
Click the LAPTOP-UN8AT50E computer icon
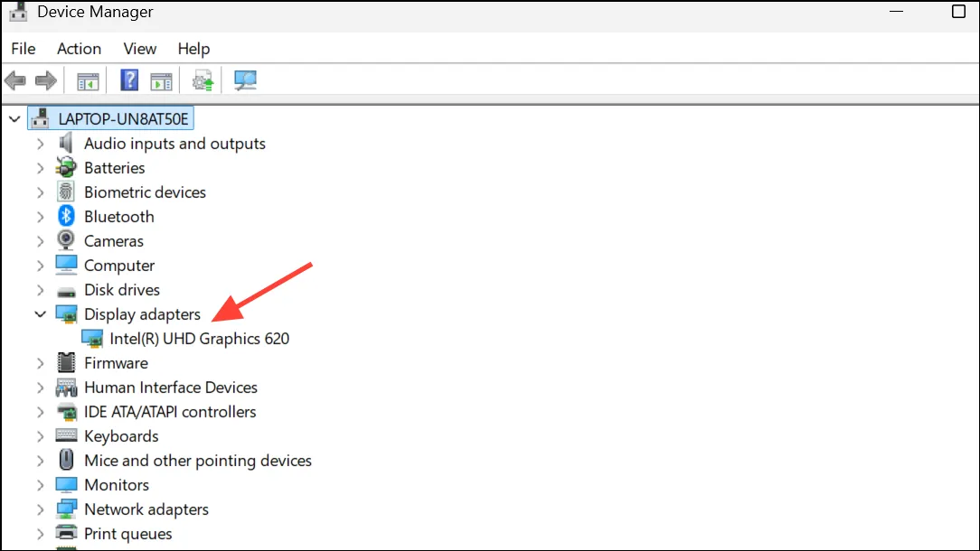tap(41, 118)
